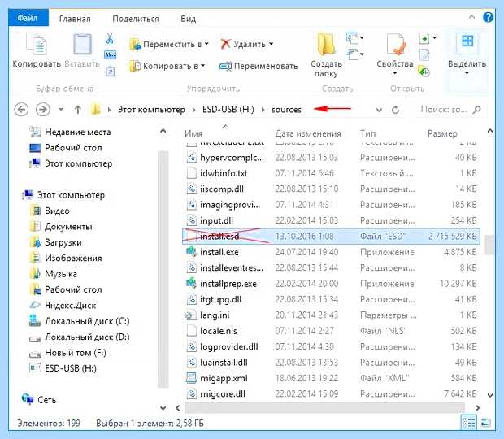Switch to the Главная ribbon tab
The height and width of the screenshot is (439, 504).
(75, 19)
